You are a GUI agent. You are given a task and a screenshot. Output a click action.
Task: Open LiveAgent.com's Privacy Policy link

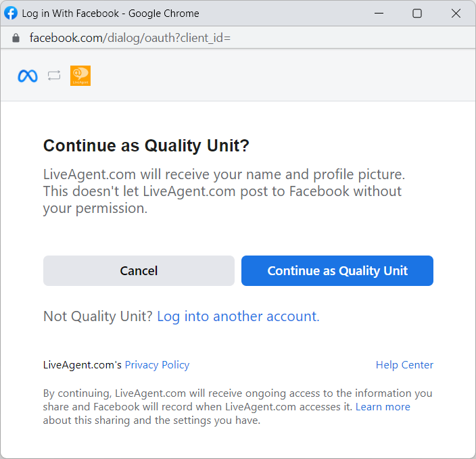click(157, 365)
